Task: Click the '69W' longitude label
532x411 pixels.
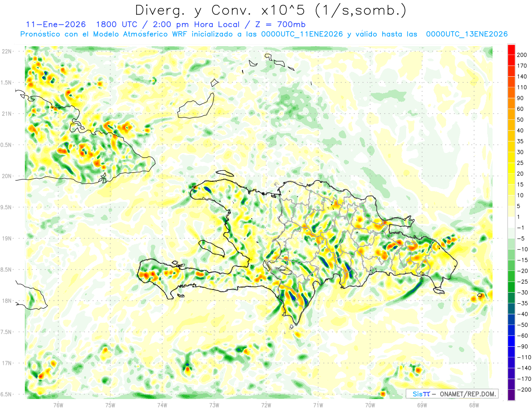Action: click(x=422, y=404)
